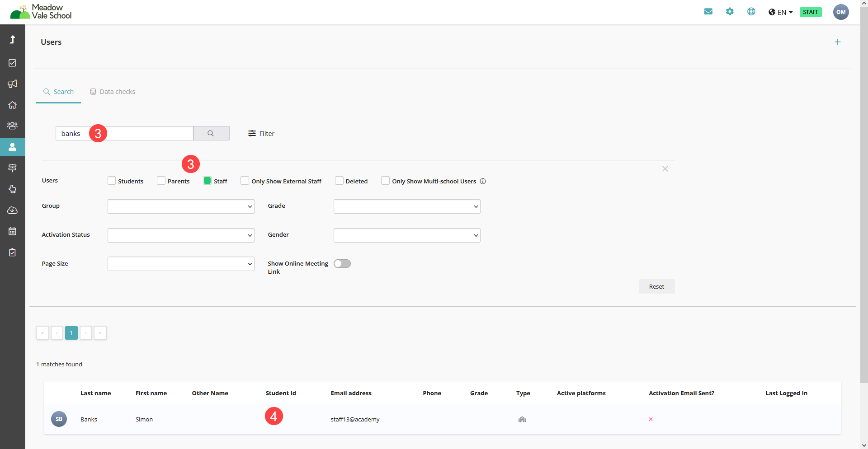Image resolution: width=868 pixels, height=449 pixels.
Task: Open the sidebar groups people icon
Action: pos(12,126)
